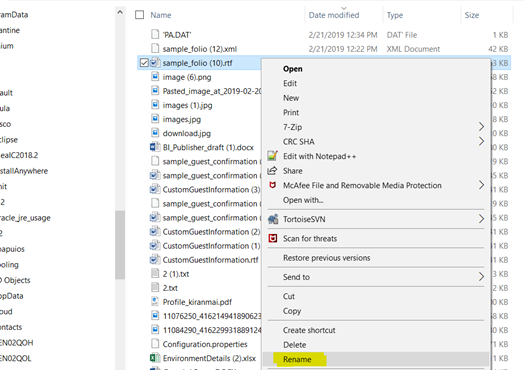
Task: Toggle the select-all checkbox beside Name header
Action: point(139,15)
